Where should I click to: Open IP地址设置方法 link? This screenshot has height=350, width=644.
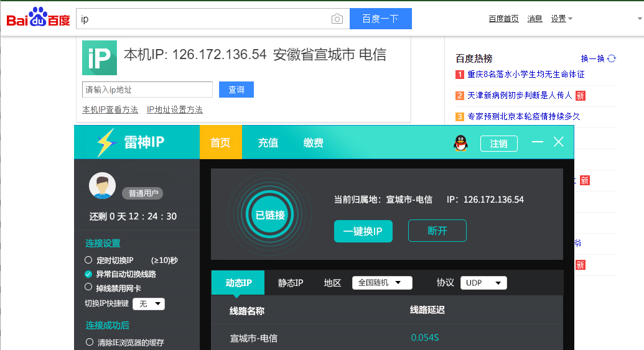point(175,109)
